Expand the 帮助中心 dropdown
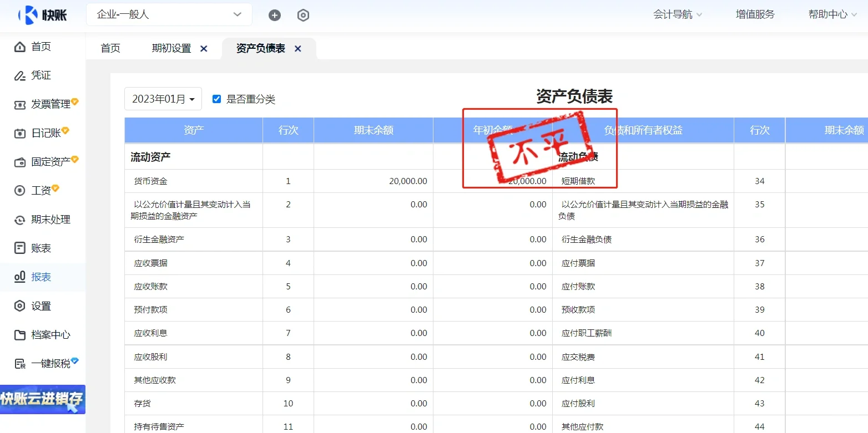Viewport: 868px width, 433px height. click(x=832, y=15)
